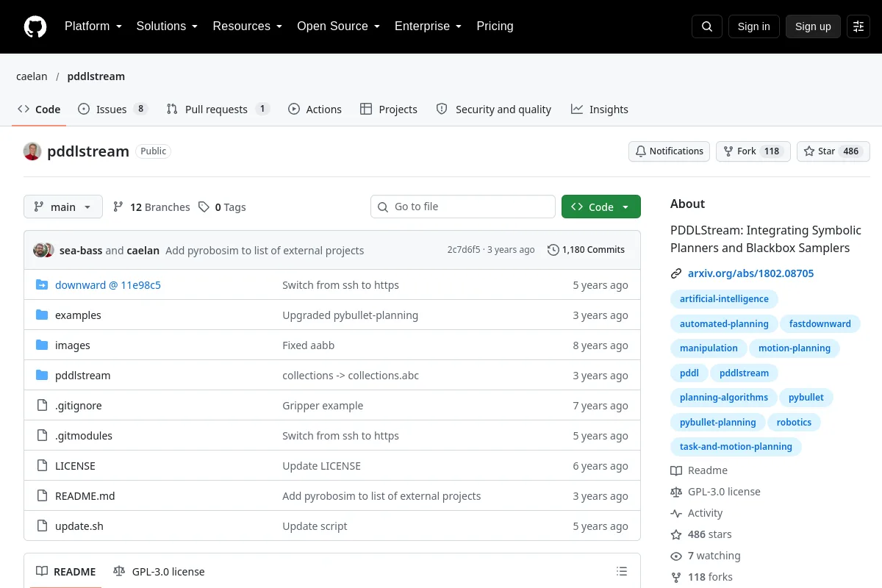Expand the Platform menu
882x588 pixels.
click(x=93, y=26)
